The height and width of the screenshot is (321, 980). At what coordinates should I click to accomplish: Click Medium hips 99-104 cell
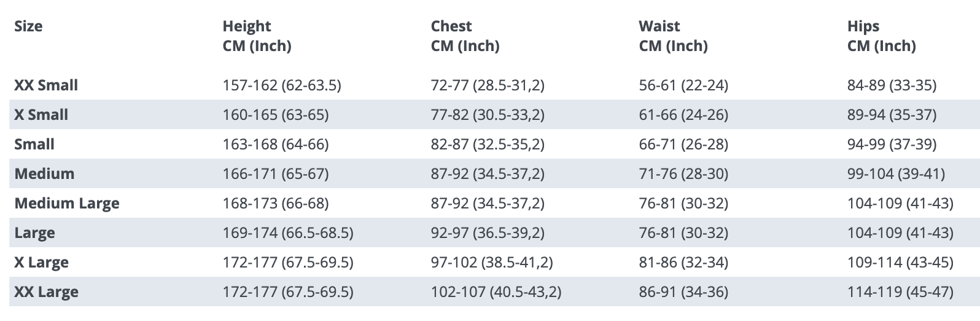(896, 173)
